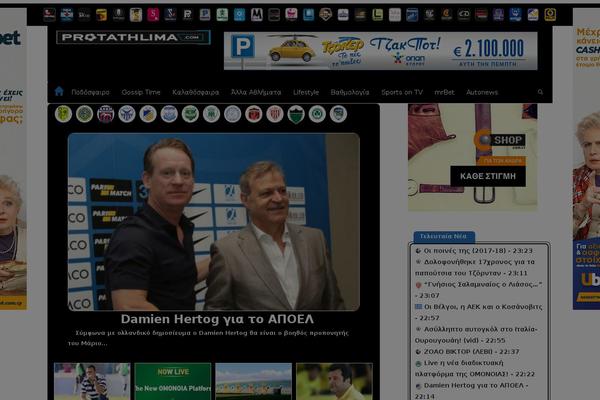Open news item Ασύλληπτο αυτογκόλ στο Ιταλία-Ουρουγουάη
The width and height of the screenshot is (600, 400).
(476, 335)
